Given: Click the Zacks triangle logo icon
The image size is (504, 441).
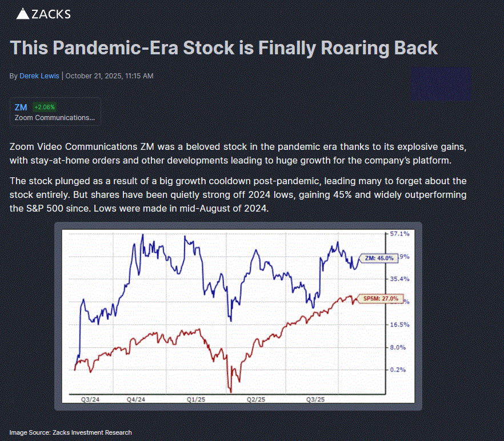Looking at the screenshot, I should click(22, 14).
